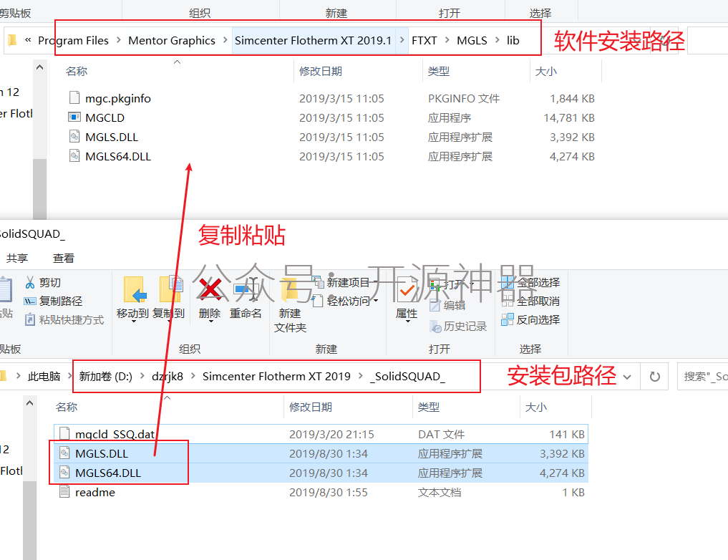Sort lib window by 大小 column

(546, 72)
